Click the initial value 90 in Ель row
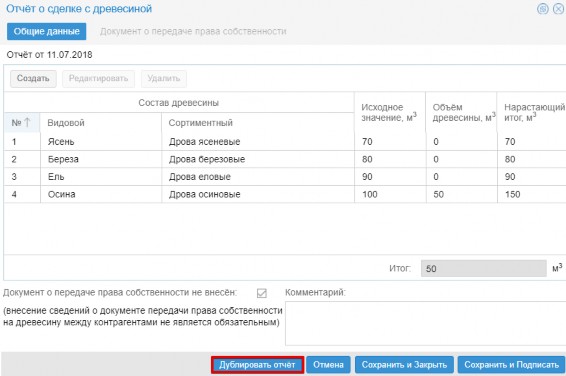Viewport: 566px width, 376px height. click(390, 177)
